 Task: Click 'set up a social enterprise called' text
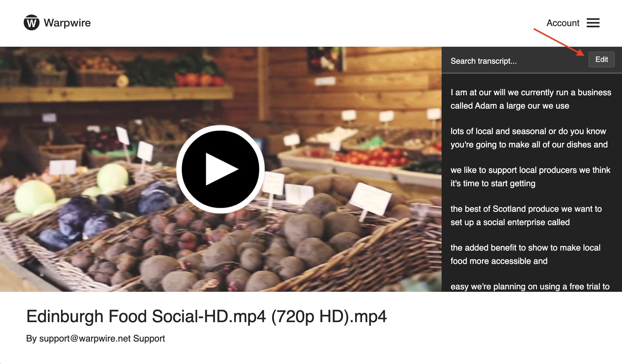click(510, 222)
